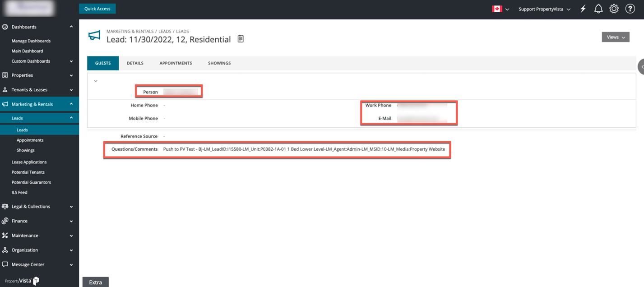Click the Finance icon in the sidebar

[x=5, y=221]
